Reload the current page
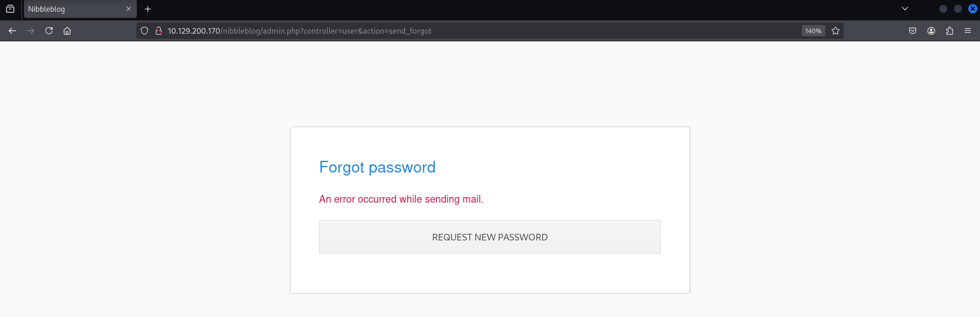The height and width of the screenshot is (317, 980). [49, 31]
